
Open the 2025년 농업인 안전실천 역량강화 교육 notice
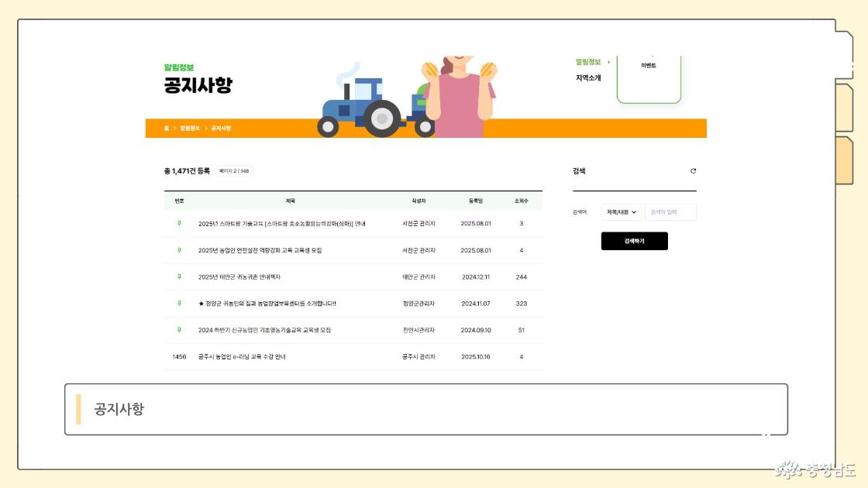tap(260, 250)
